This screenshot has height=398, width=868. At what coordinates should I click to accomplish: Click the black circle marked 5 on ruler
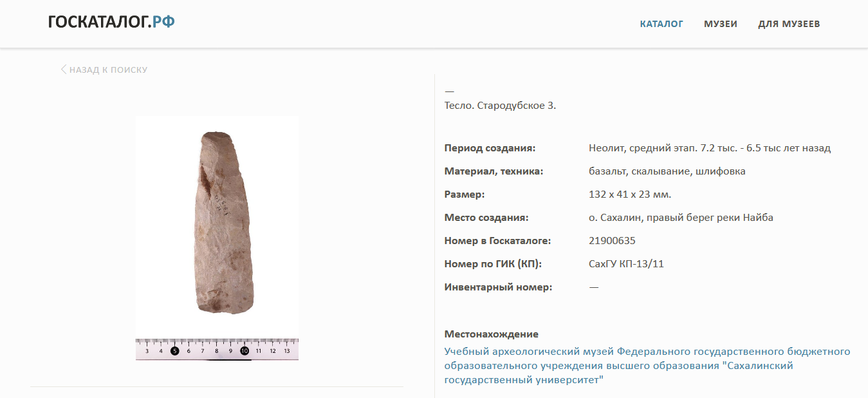point(174,351)
